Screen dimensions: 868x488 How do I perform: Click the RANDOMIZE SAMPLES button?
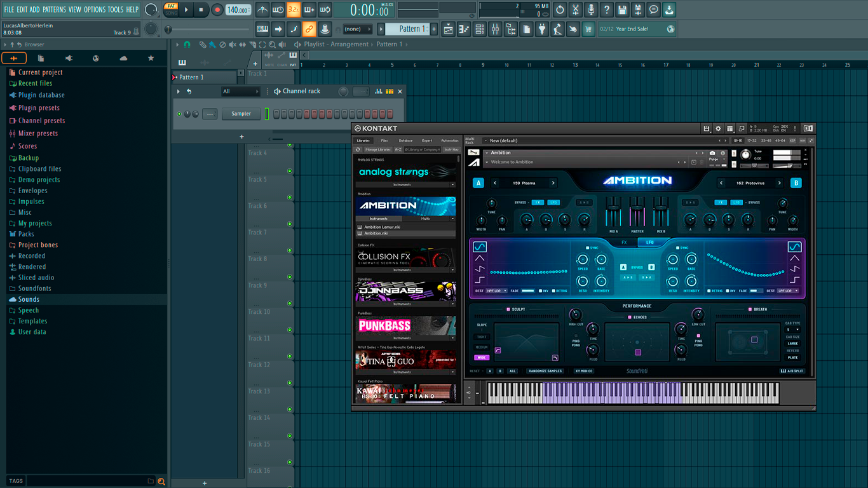(545, 371)
